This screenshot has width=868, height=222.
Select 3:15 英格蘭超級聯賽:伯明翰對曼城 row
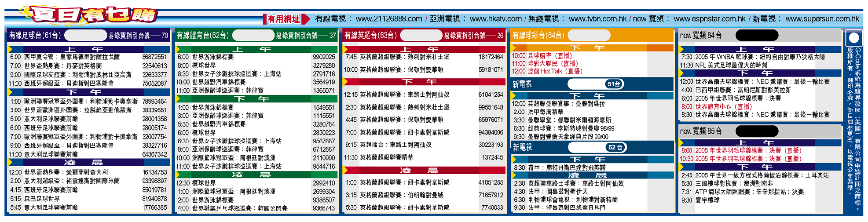424,195
